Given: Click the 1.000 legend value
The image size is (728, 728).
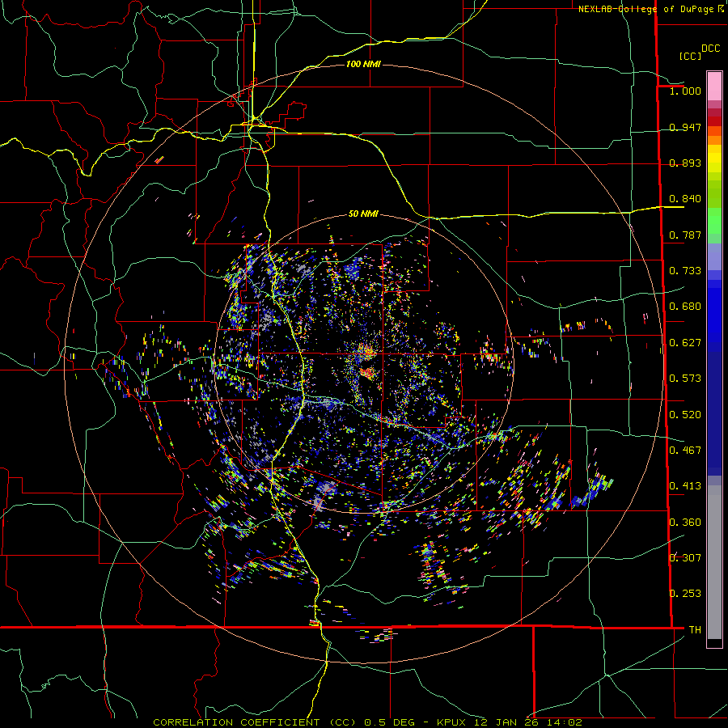Looking at the screenshot, I should pyautogui.click(x=685, y=91).
